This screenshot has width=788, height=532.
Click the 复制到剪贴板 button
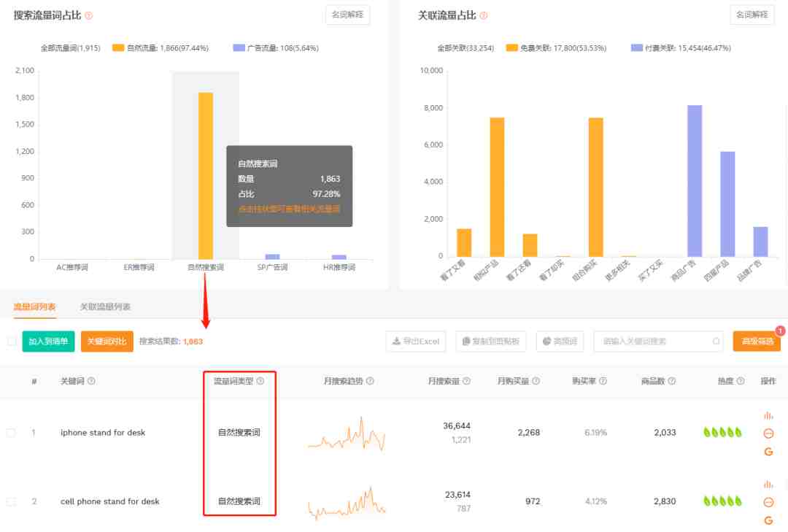click(490, 342)
